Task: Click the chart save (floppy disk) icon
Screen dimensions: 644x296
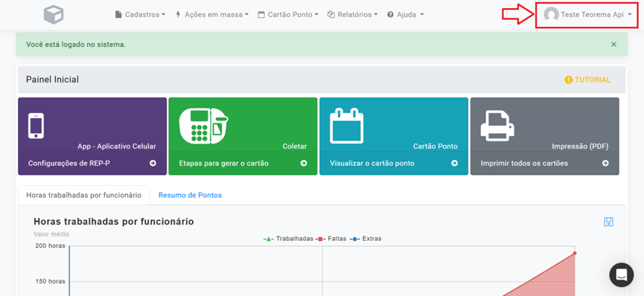Action: [x=609, y=222]
